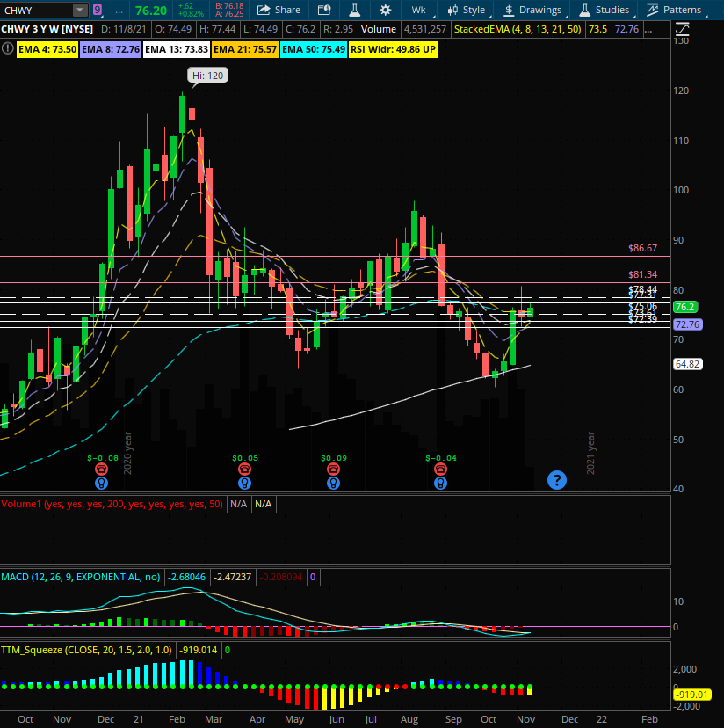Click the Aug label on the time axis
The height and width of the screenshot is (728, 724).
[409, 719]
